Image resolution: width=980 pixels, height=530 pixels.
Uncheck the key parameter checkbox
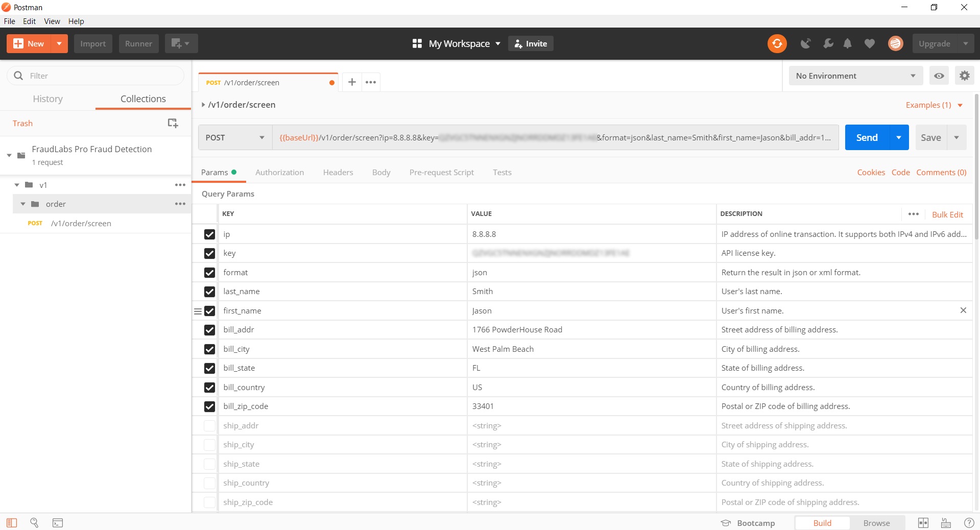point(209,253)
